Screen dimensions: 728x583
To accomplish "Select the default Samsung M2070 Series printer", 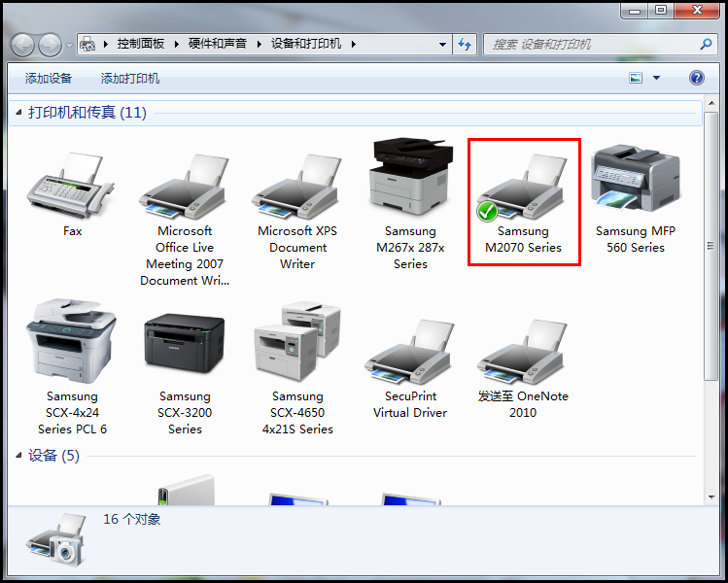I will tap(523, 185).
